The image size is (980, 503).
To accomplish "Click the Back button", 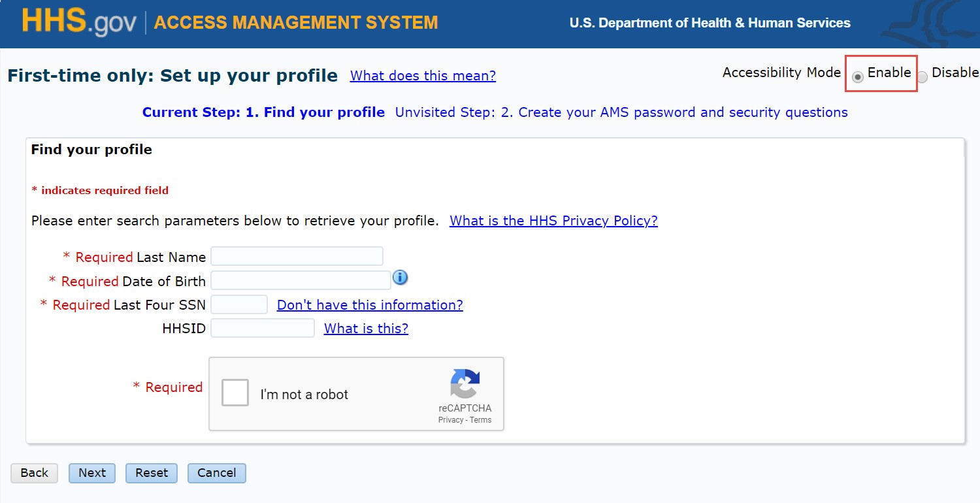I will point(34,472).
